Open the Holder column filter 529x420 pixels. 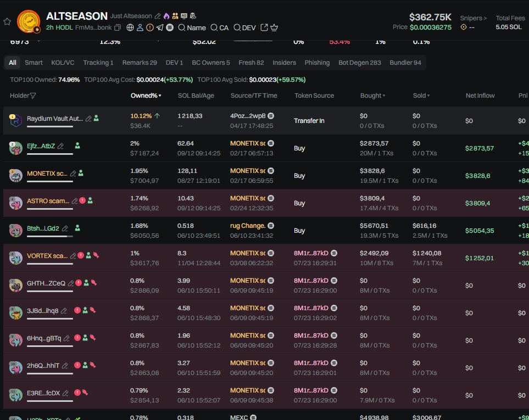[x=33, y=96]
